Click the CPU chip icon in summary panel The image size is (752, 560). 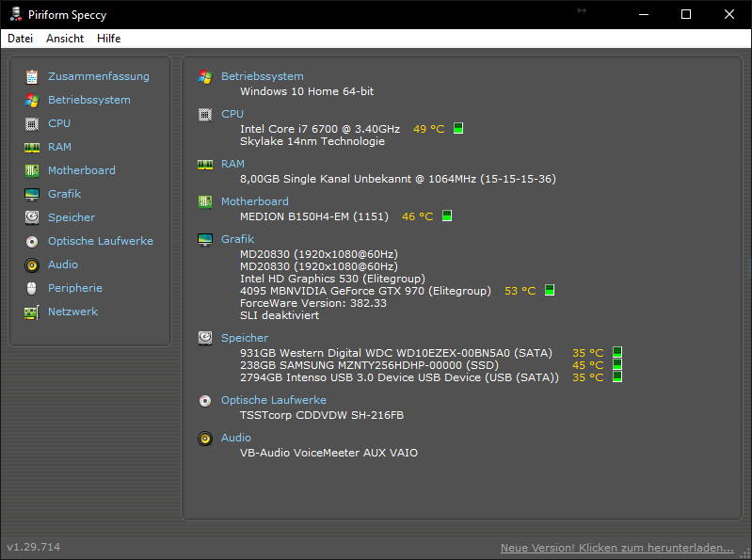click(205, 115)
